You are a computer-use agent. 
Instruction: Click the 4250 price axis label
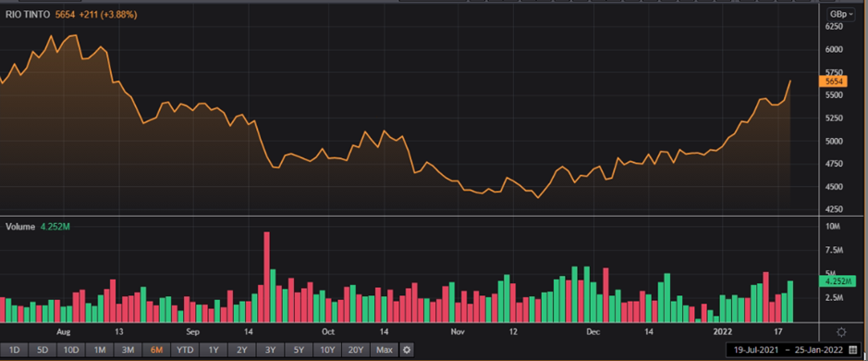pos(834,209)
